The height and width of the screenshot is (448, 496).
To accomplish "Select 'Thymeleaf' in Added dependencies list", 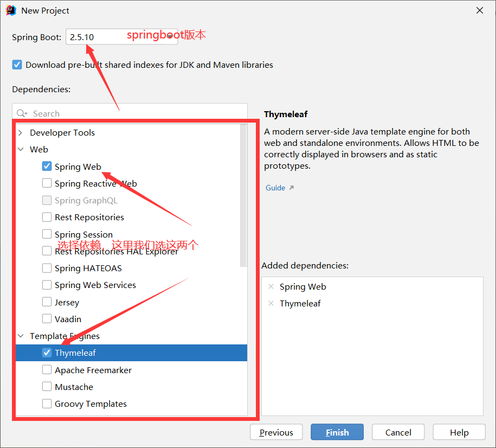I will (300, 303).
